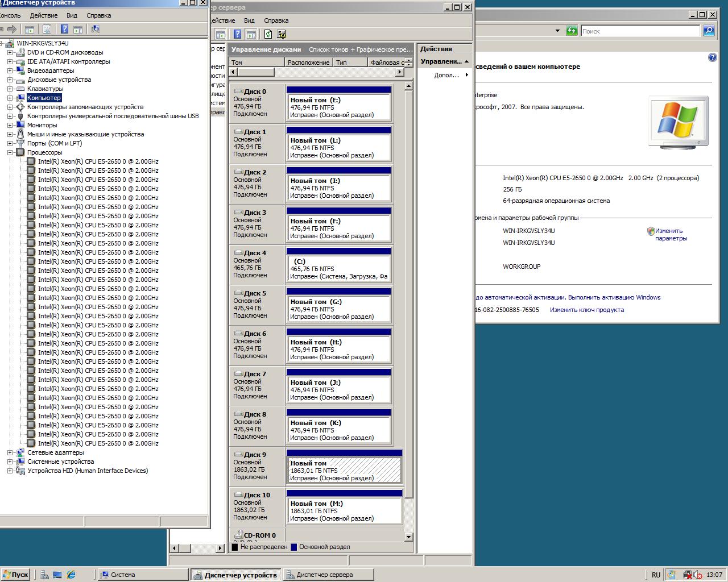Expand Системные устройства node
The height and width of the screenshot is (582, 728).
[x=10, y=462]
